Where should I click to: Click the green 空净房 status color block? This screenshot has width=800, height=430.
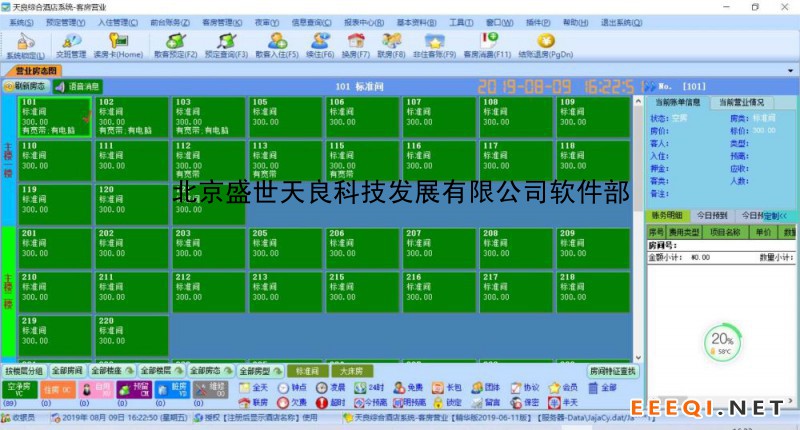[19, 389]
